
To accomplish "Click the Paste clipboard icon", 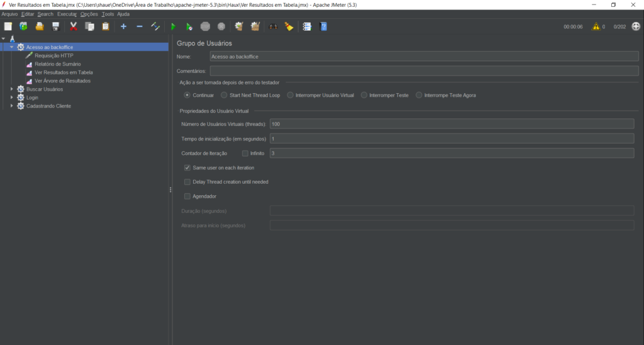I will coord(106,26).
